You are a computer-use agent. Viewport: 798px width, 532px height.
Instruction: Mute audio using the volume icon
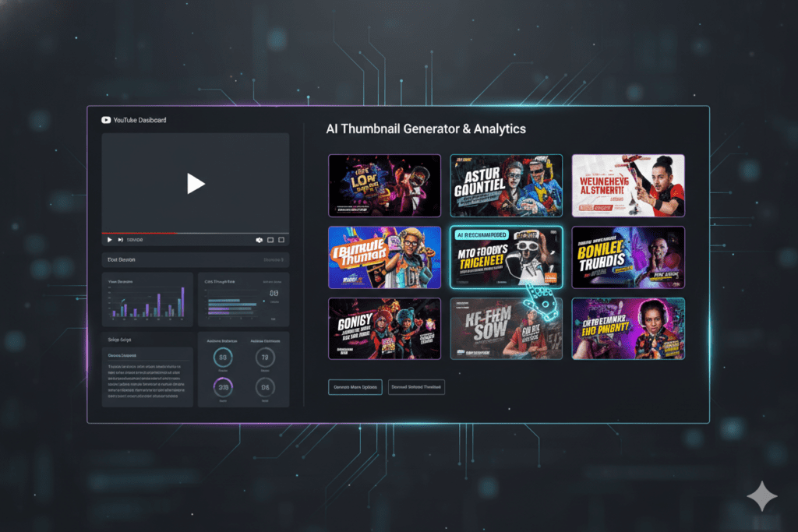[260, 240]
